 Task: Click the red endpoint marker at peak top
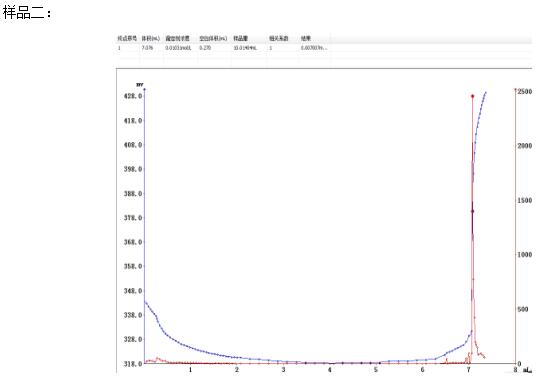click(472, 96)
